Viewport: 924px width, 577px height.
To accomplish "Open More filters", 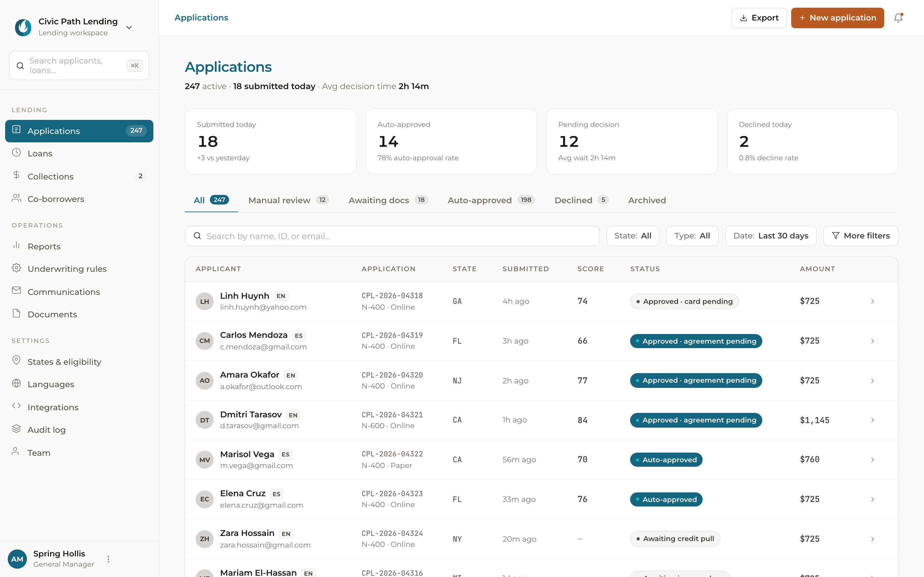I will (x=860, y=236).
